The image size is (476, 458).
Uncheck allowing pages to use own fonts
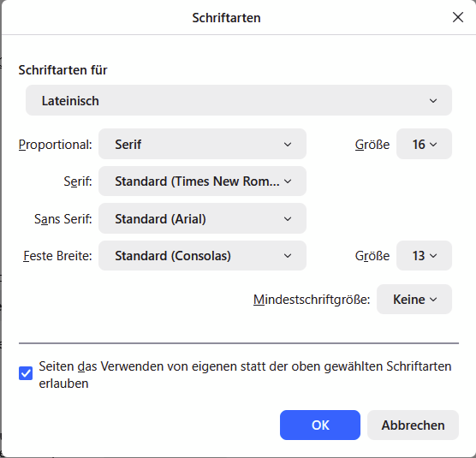coord(26,373)
